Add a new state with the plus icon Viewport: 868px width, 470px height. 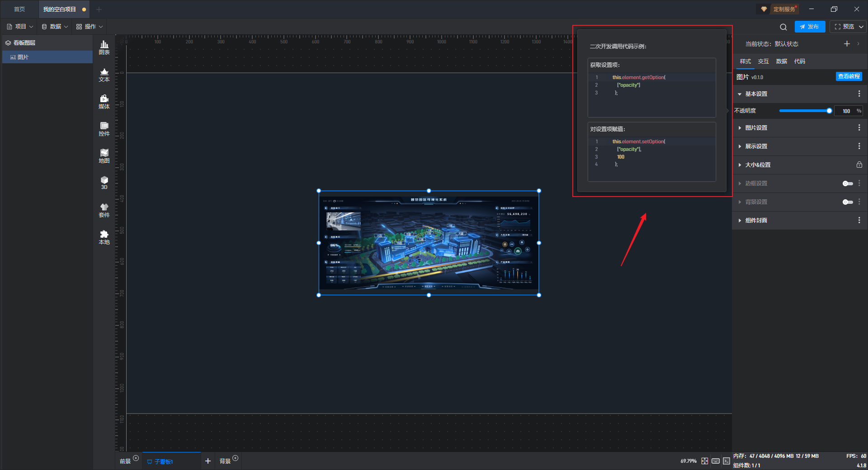coord(847,44)
